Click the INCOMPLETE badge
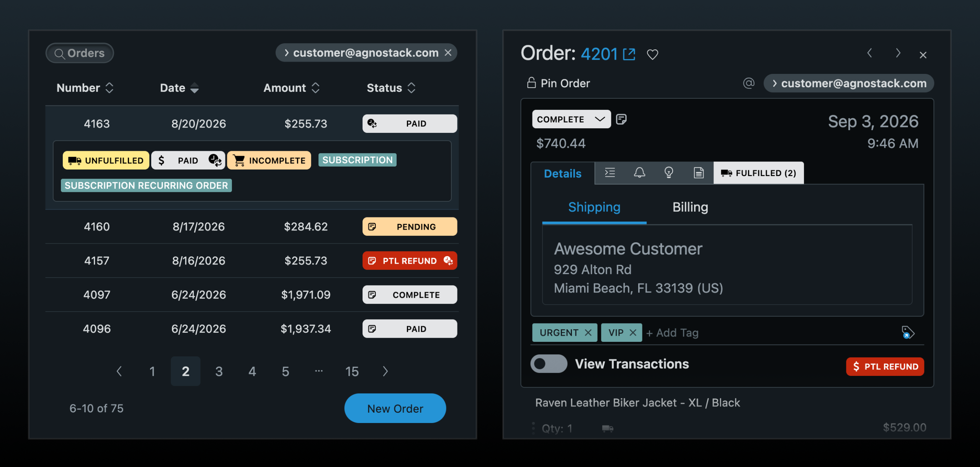Image resolution: width=980 pixels, height=467 pixels. point(269,160)
